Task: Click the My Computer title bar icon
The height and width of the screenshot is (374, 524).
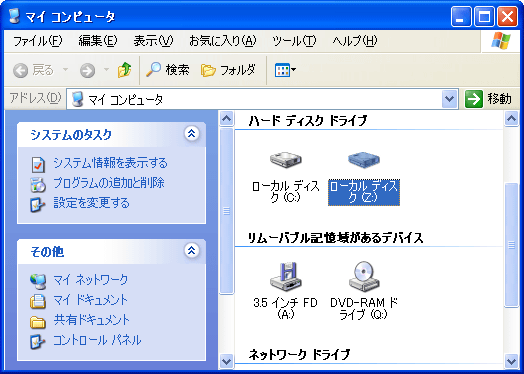Action: (x=15, y=16)
